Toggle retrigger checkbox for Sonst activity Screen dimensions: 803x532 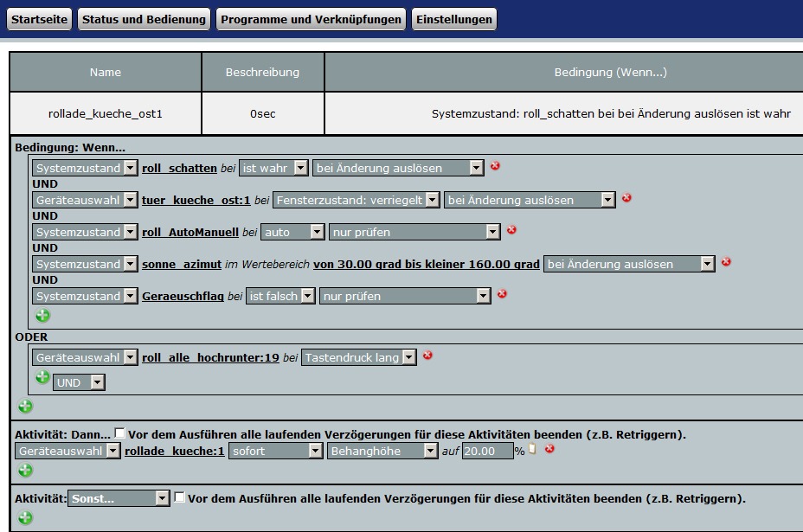point(179,497)
